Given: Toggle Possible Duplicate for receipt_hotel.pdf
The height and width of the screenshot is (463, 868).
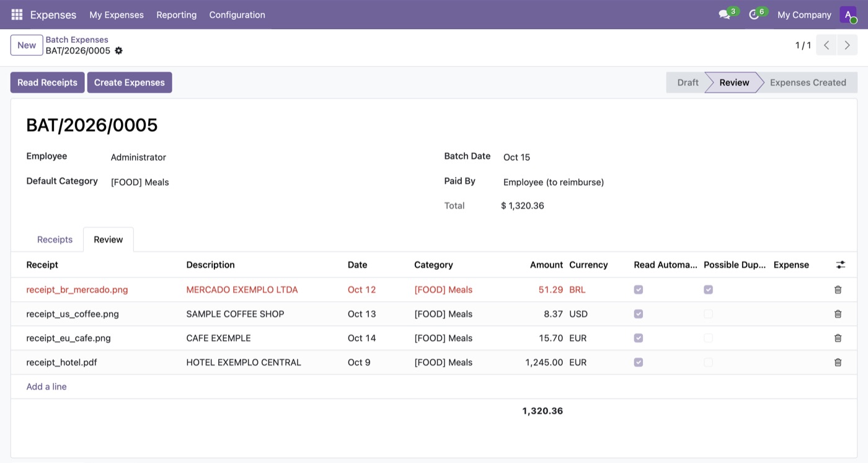Looking at the screenshot, I should pyautogui.click(x=708, y=362).
